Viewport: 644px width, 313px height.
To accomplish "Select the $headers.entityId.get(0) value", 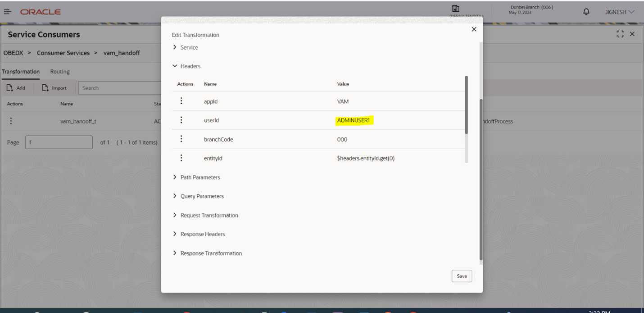I will (x=366, y=158).
